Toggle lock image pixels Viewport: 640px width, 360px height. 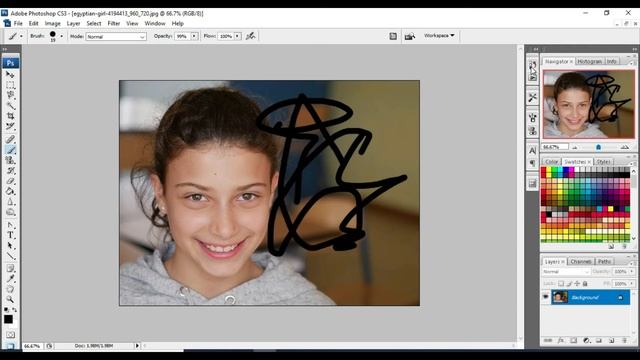[569, 283]
